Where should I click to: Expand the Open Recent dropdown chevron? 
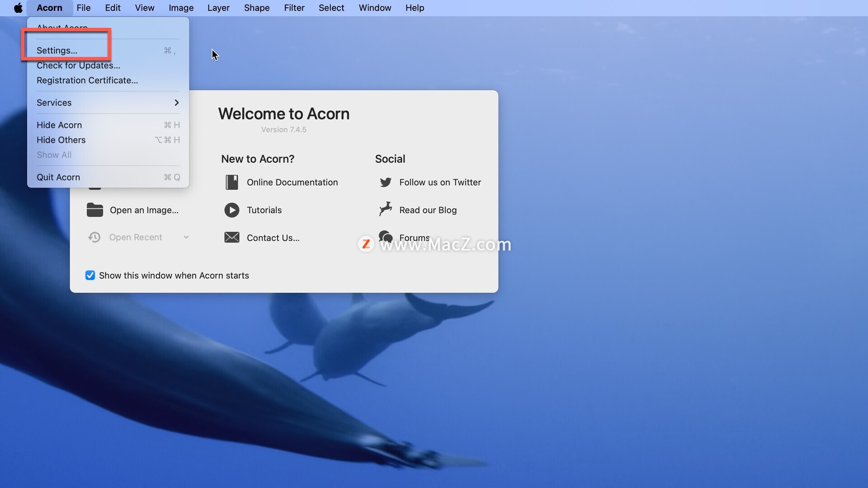pos(186,237)
